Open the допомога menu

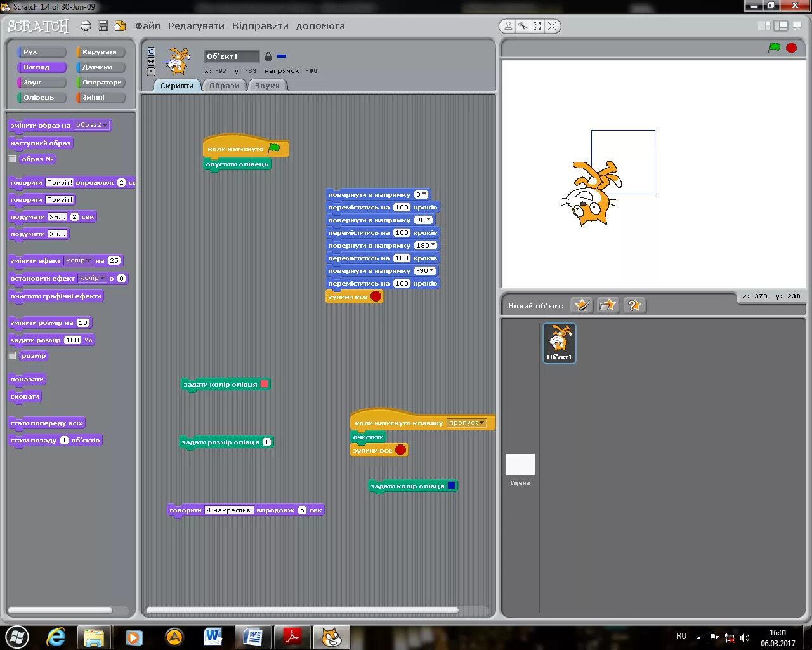click(320, 26)
